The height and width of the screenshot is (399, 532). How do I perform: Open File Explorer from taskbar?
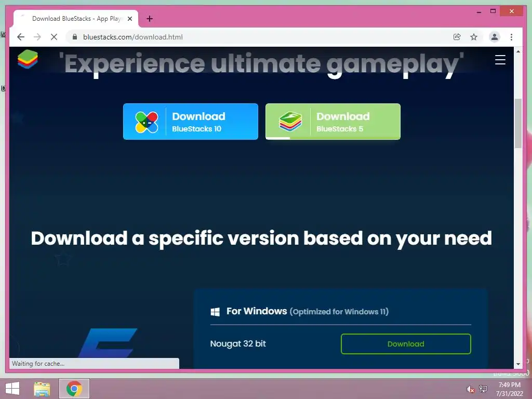[42, 389]
